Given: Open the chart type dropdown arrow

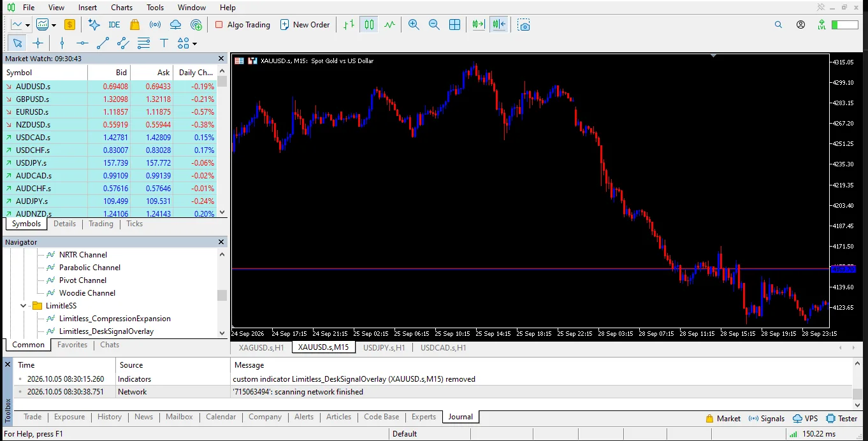Looking at the screenshot, I should point(27,25).
